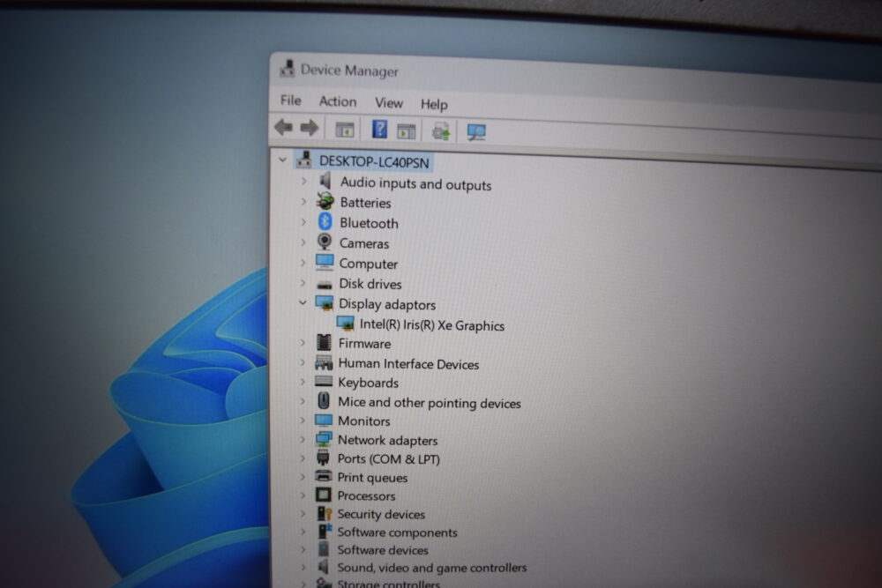
Task: Select the Mice and other pointing devices label
Action: tap(430, 403)
